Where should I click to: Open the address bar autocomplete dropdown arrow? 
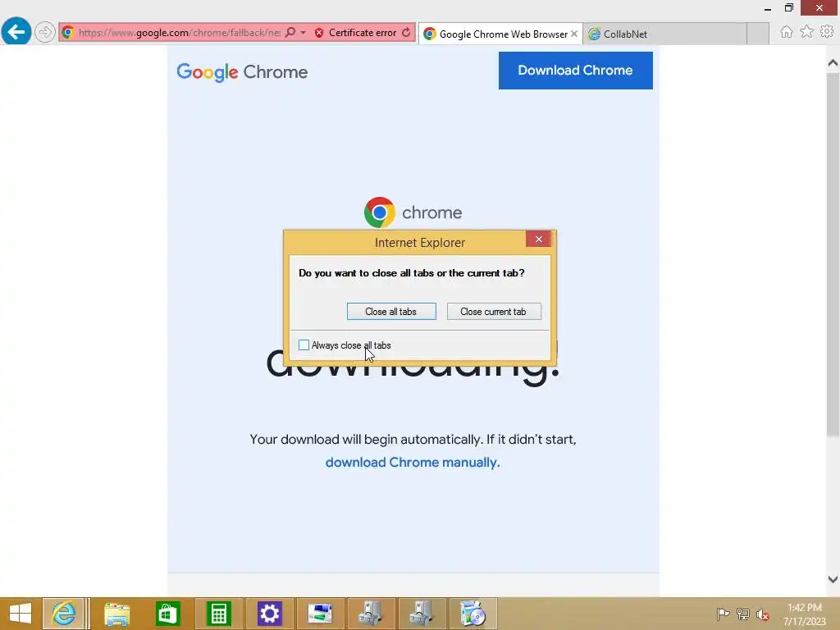[304, 32]
